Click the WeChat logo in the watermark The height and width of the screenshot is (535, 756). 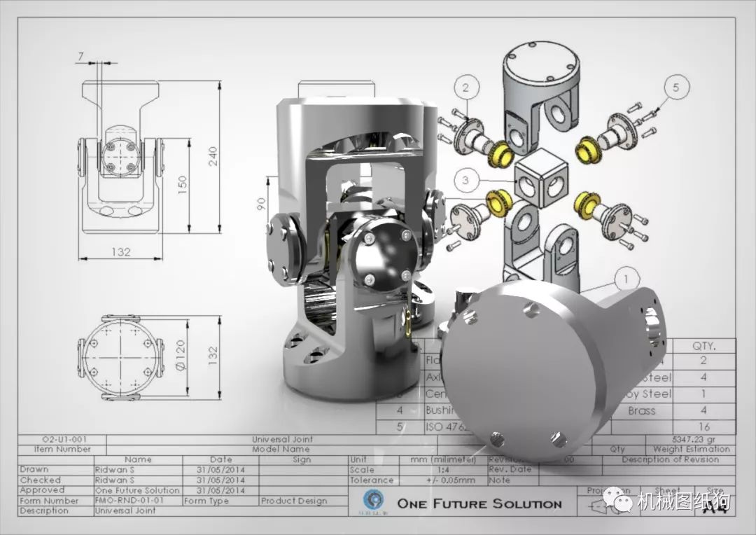(618, 500)
